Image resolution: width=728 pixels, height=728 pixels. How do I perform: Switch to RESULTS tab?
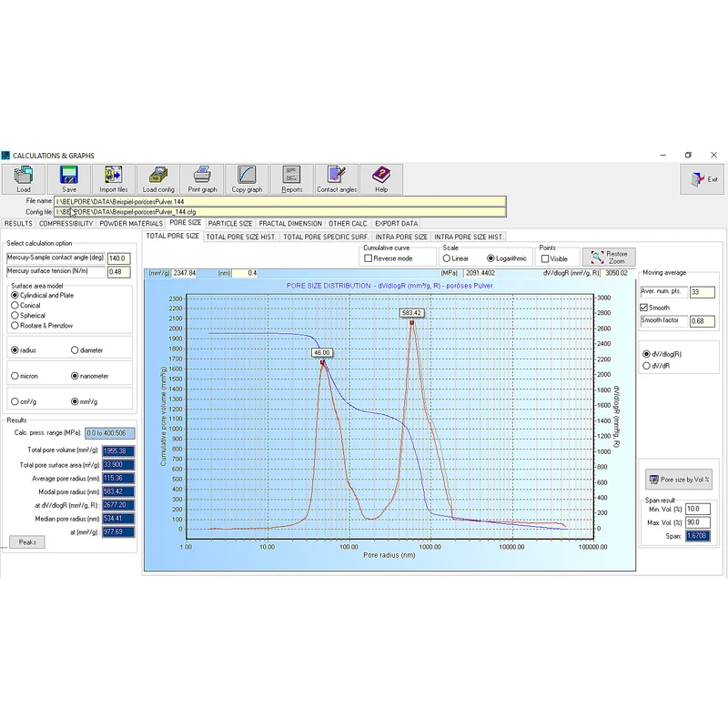18,224
